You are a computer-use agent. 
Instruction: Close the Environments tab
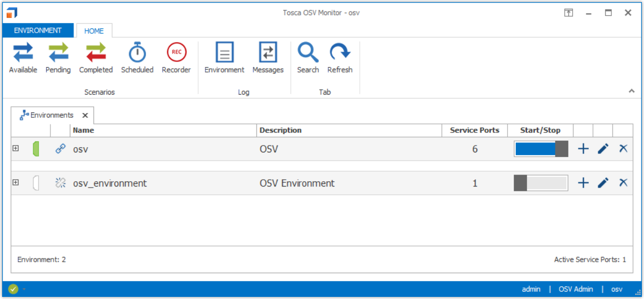85,115
